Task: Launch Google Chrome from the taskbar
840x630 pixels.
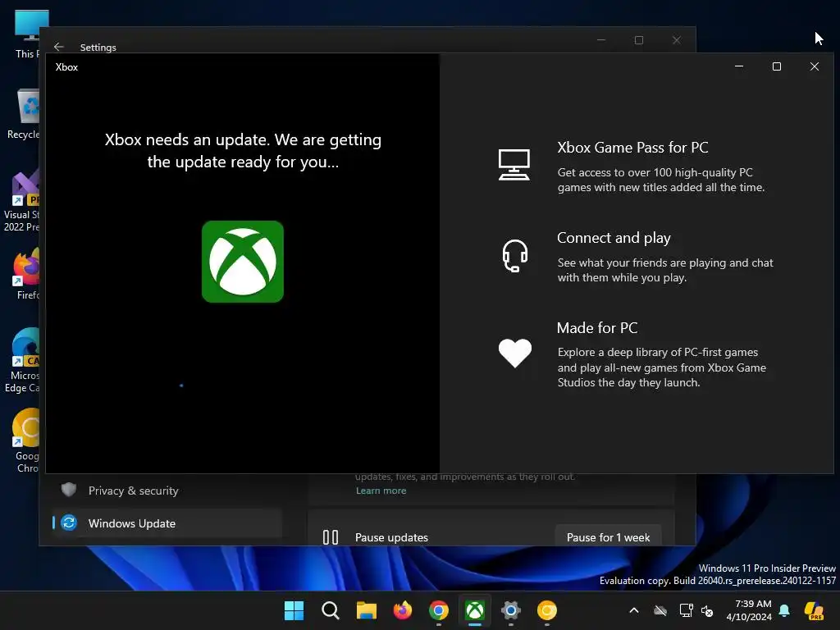Action: [x=438, y=610]
